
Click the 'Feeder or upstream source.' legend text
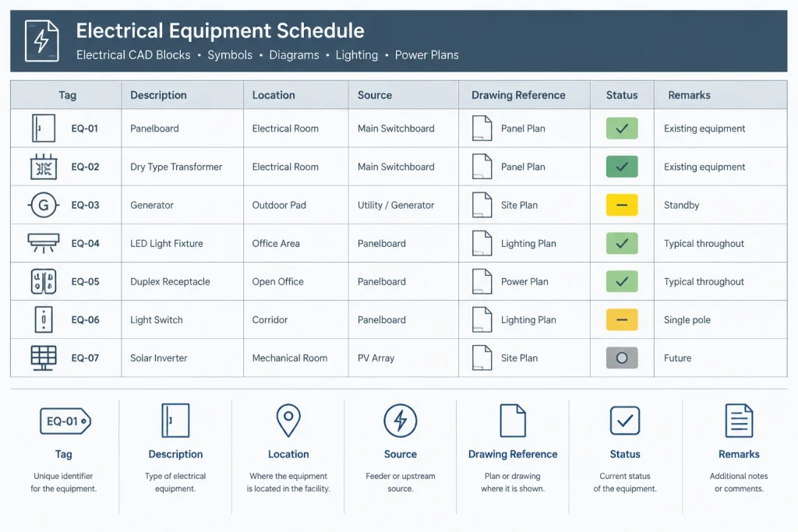click(401, 482)
